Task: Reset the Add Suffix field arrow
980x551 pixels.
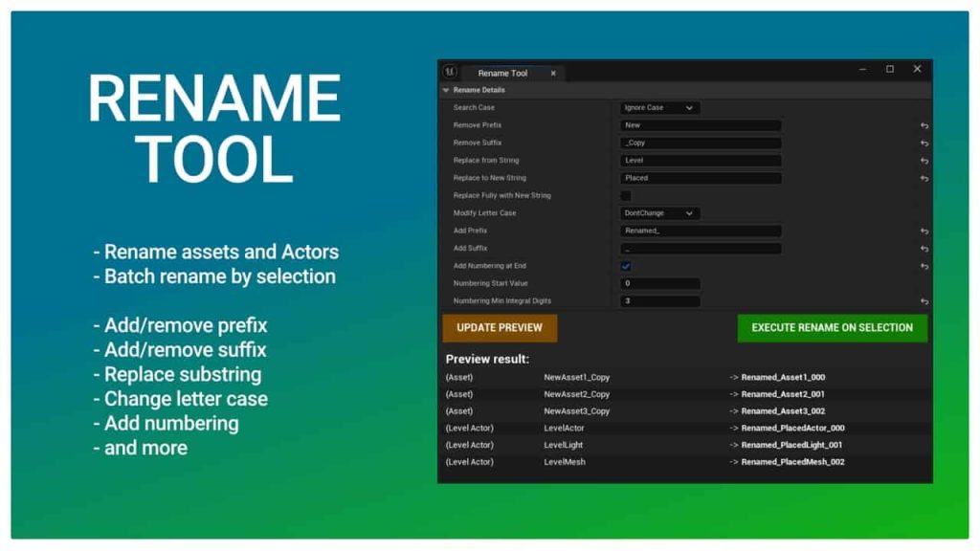Action: (924, 249)
